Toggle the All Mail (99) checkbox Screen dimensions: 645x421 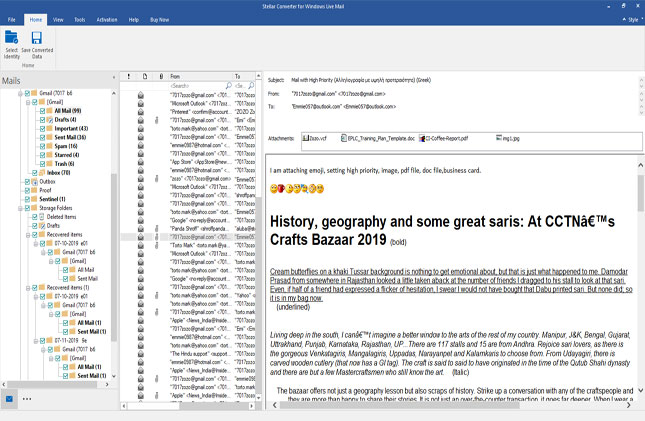click(42, 111)
